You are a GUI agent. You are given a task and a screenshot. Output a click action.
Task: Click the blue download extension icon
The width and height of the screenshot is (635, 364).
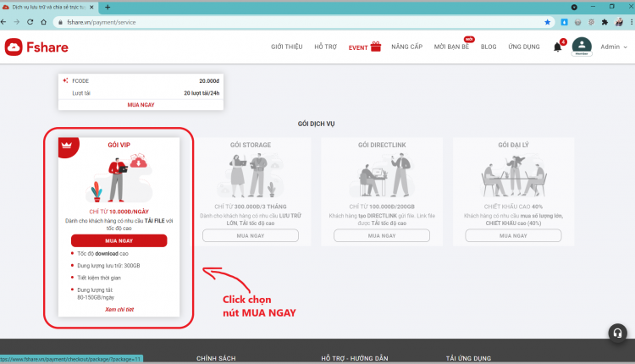point(564,22)
